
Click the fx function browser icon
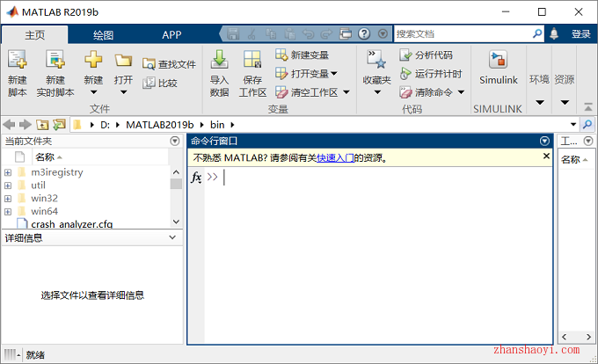tap(196, 177)
